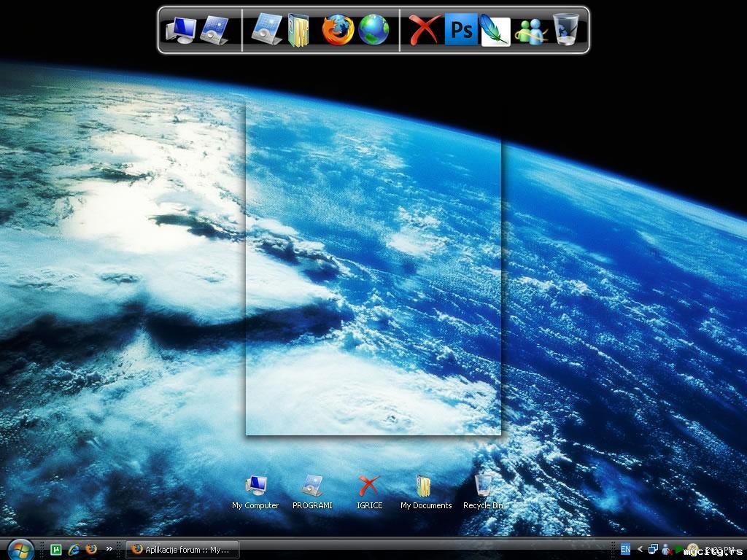Viewport: 747px width, 560px height.
Task: Launch Firefox from the top dock
Action: tap(338, 29)
